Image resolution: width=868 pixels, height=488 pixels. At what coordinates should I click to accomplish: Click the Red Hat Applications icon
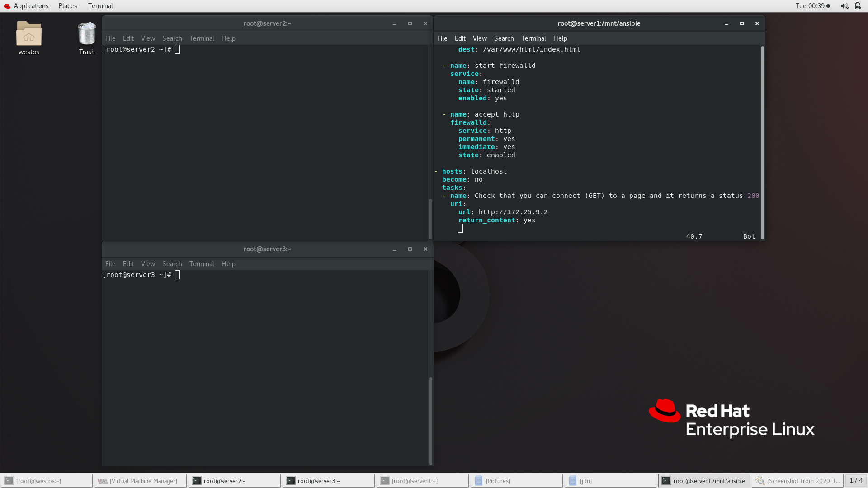(7, 6)
